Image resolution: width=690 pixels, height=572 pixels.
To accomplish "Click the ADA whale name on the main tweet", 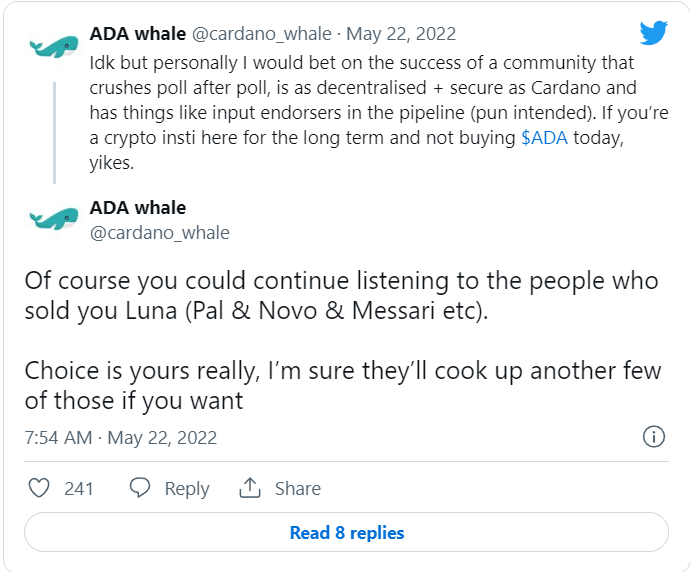I will point(138,208).
